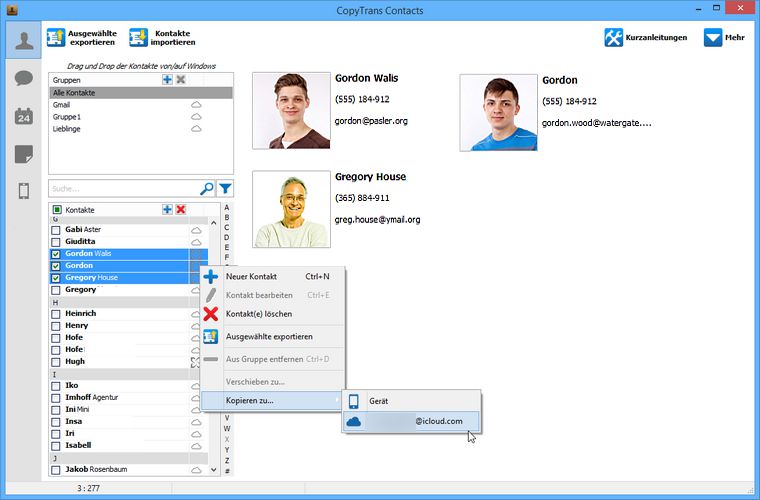Open the Kopieren zu... submenu
This screenshot has width=760, height=500.
pyautogui.click(x=272, y=401)
